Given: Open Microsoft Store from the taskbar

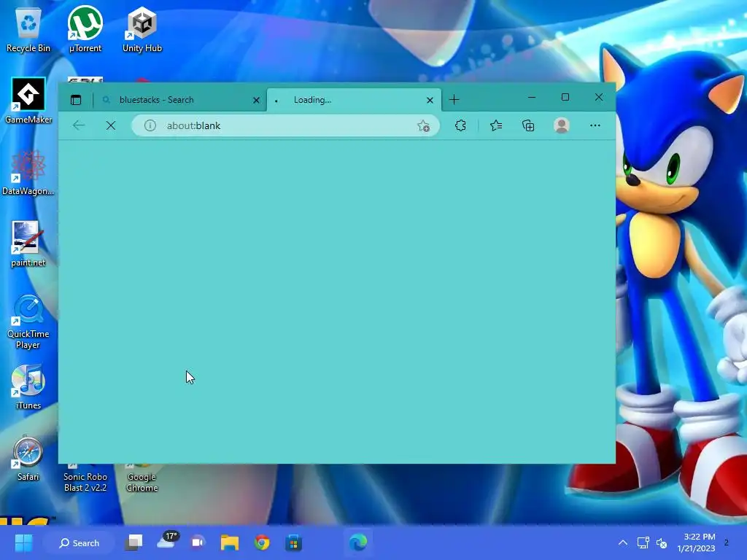Looking at the screenshot, I should pos(293,542).
